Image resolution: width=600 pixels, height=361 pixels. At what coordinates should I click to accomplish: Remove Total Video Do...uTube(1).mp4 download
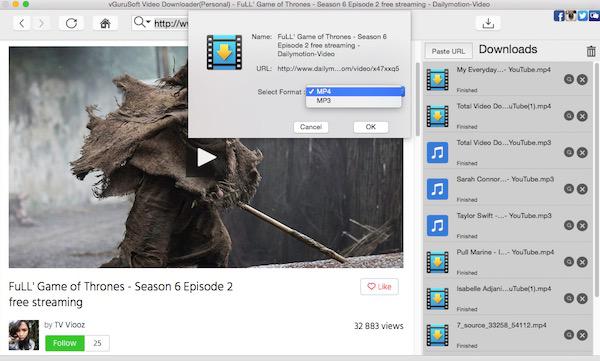582,116
